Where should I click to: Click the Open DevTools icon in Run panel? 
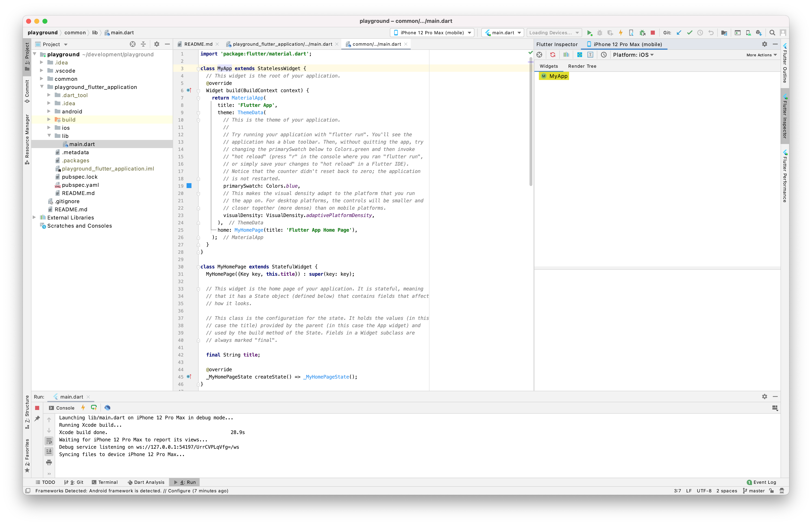[107, 408]
